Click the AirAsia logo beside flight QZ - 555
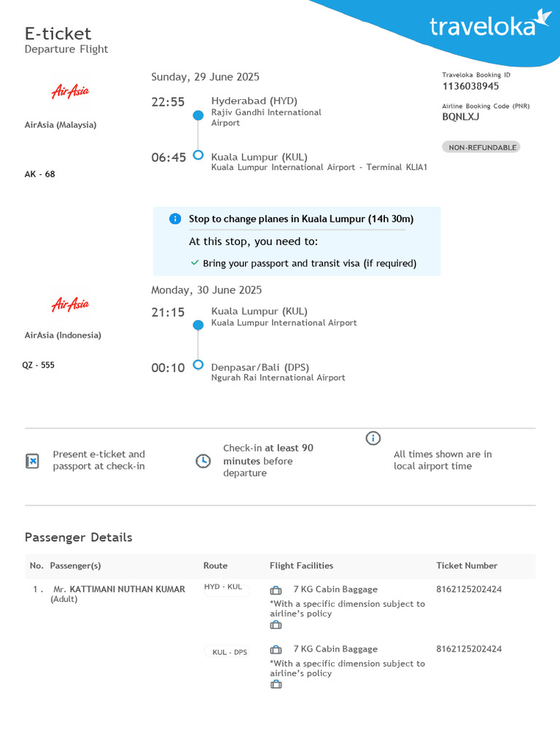The width and height of the screenshot is (560, 747). click(70, 303)
